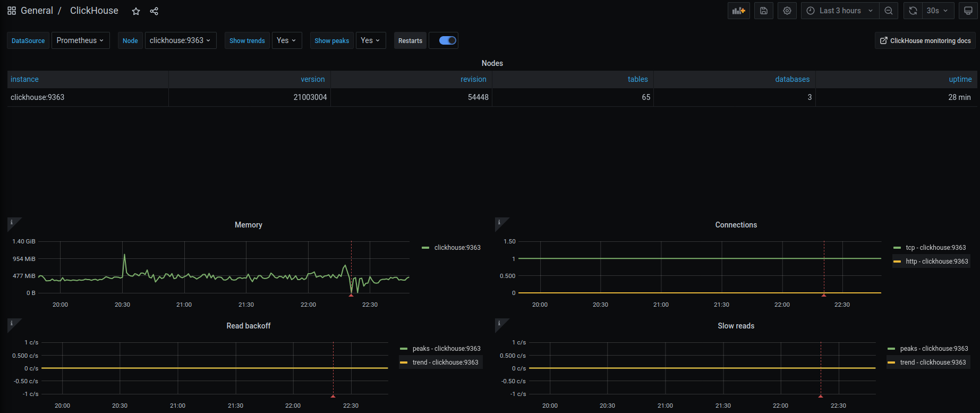Sort table by revision column
The image size is (980, 413).
coord(473,79)
